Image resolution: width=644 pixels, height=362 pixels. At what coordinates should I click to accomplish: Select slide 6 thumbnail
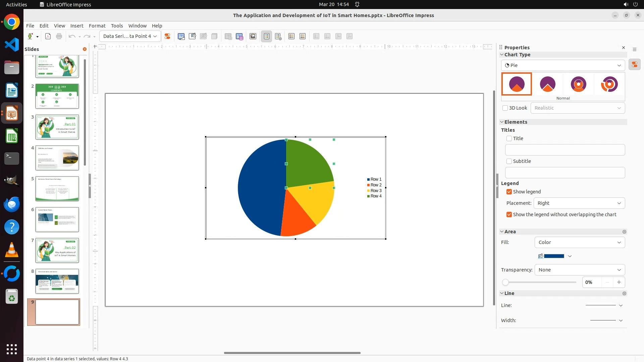tap(57, 220)
